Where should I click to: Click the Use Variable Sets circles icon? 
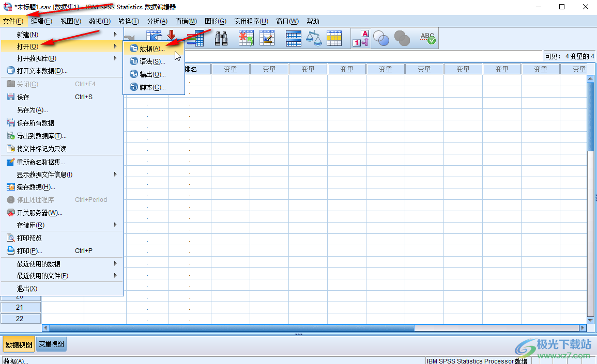381,38
